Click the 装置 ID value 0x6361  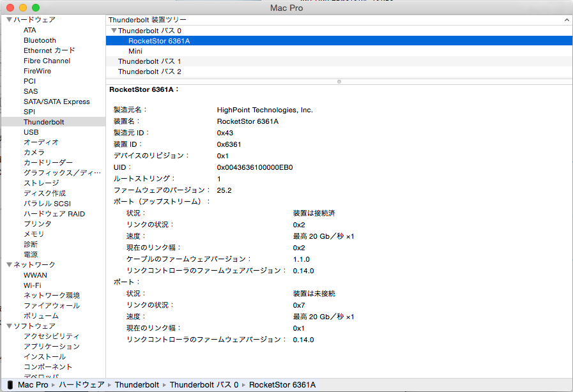click(x=229, y=144)
